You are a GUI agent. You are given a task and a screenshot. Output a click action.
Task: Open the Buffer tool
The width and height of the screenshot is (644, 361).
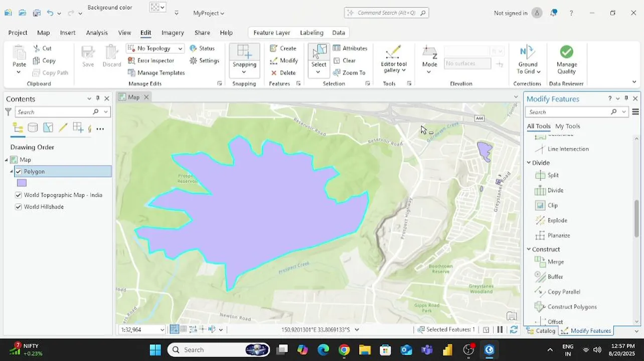tap(549, 277)
